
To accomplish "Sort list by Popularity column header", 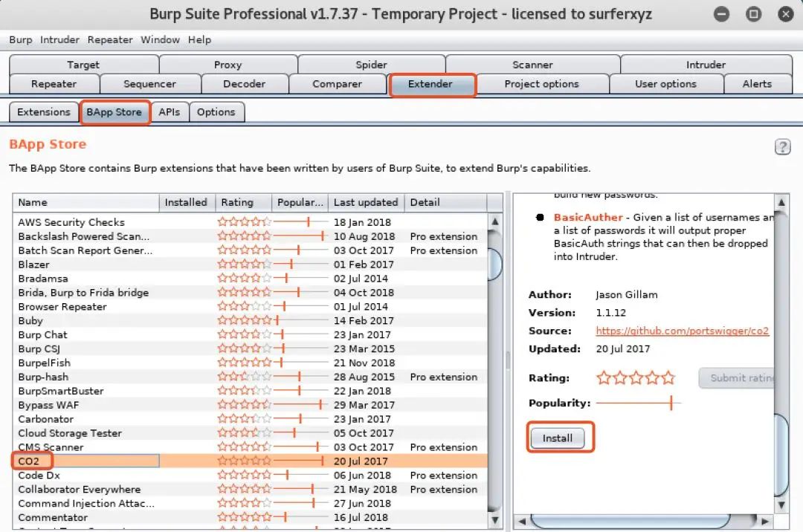I will (x=300, y=203).
